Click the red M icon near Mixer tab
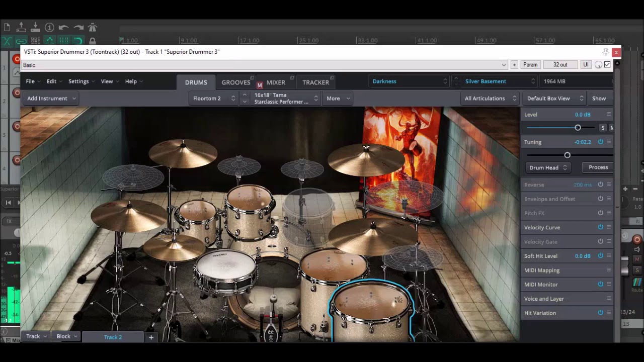The image size is (644, 362). tap(260, 85)
